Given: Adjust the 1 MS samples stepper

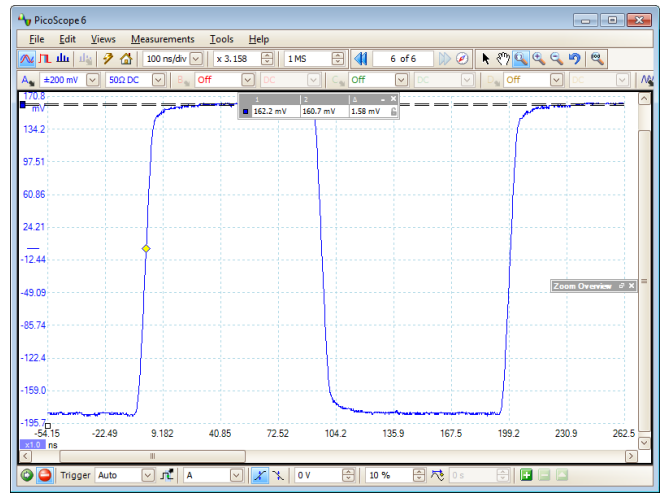Looking at the screenshot, I should 338,59.
